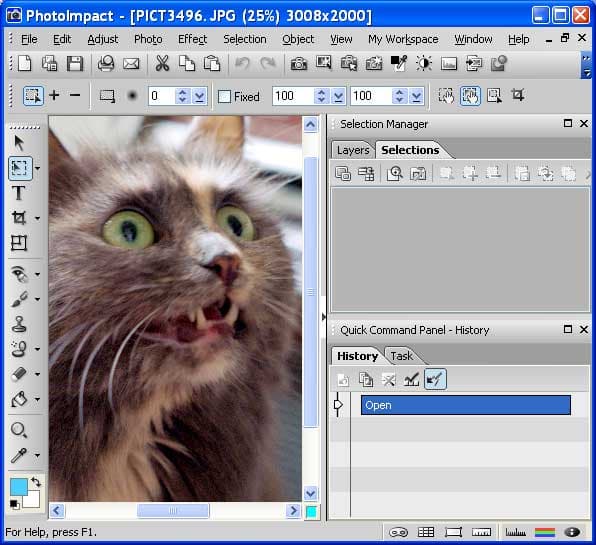Viewport: 596px width, 545px height.
Task: Click the subtract from selection minus icon
Action: click(75, 95)
